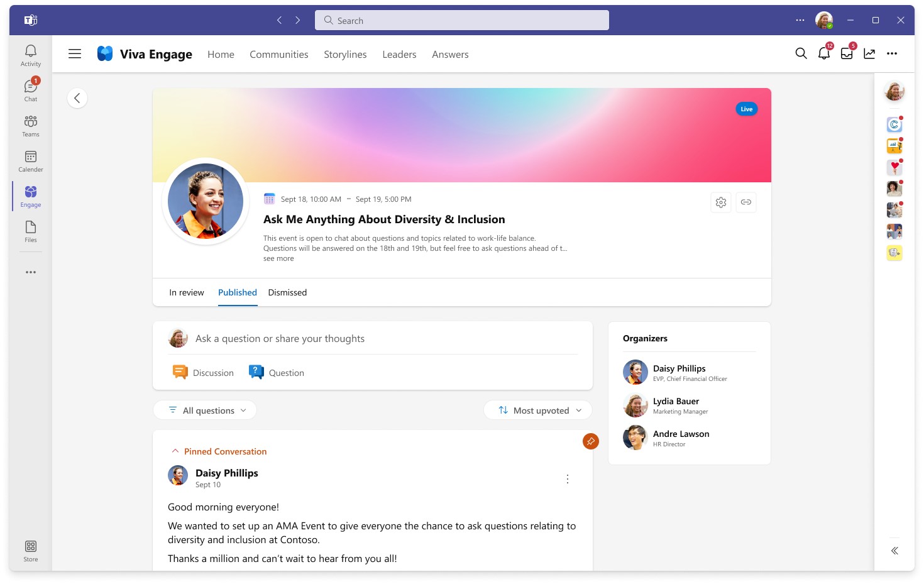The height and width of the screenshot is (584, 924).
Task: Open the Viva Engage inbox with 5 unread
Action: click(x=846, y=54)
